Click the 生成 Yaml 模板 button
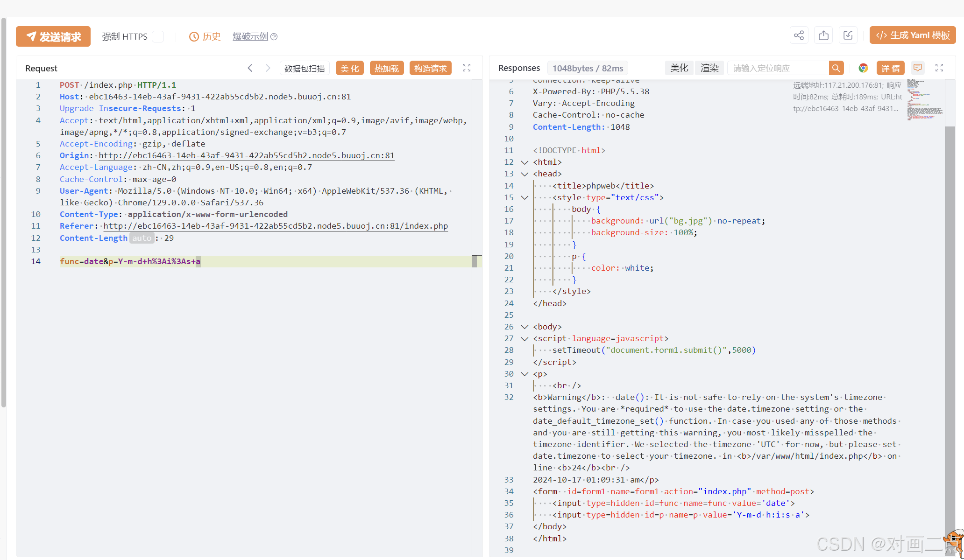 tap(913, 35)
